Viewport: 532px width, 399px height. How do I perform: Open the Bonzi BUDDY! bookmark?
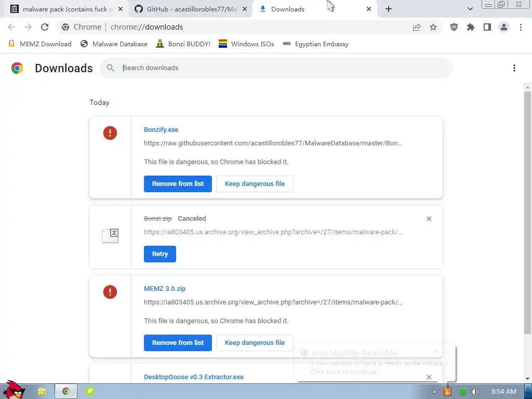(x=183, y=44)
